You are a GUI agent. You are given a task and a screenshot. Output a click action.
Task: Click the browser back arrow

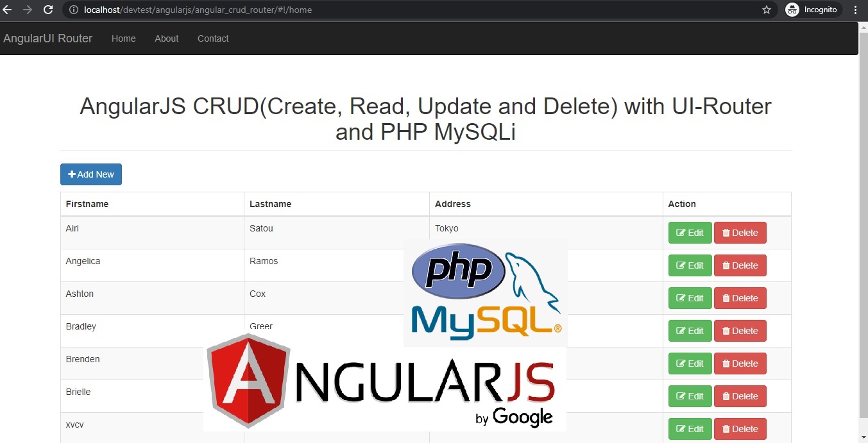click(x=8, y=10)
